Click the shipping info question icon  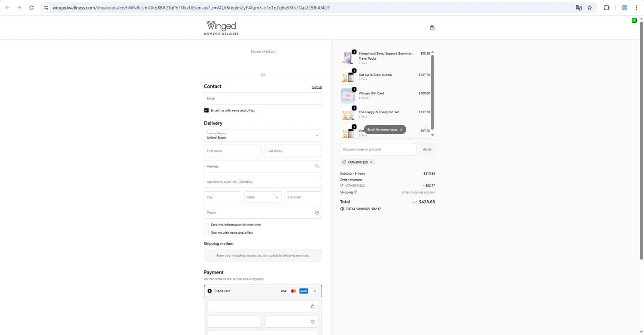click(x=355, y=192)
